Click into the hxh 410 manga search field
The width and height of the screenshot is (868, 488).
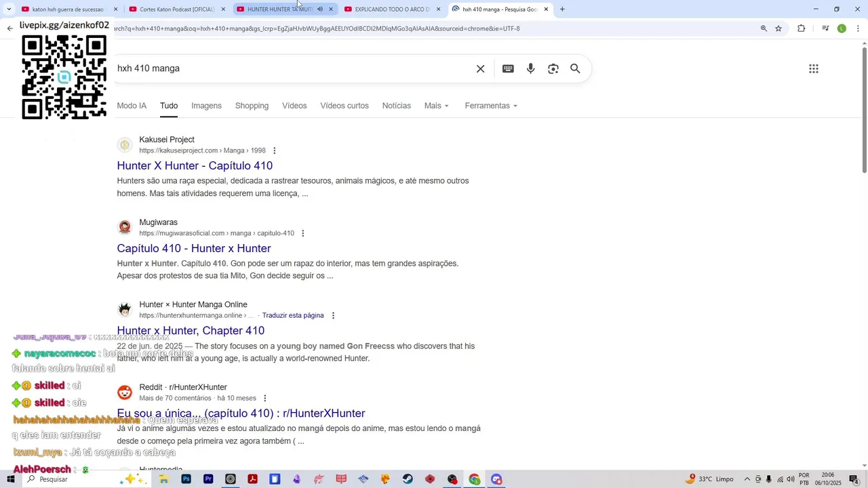tap(292, 68)
